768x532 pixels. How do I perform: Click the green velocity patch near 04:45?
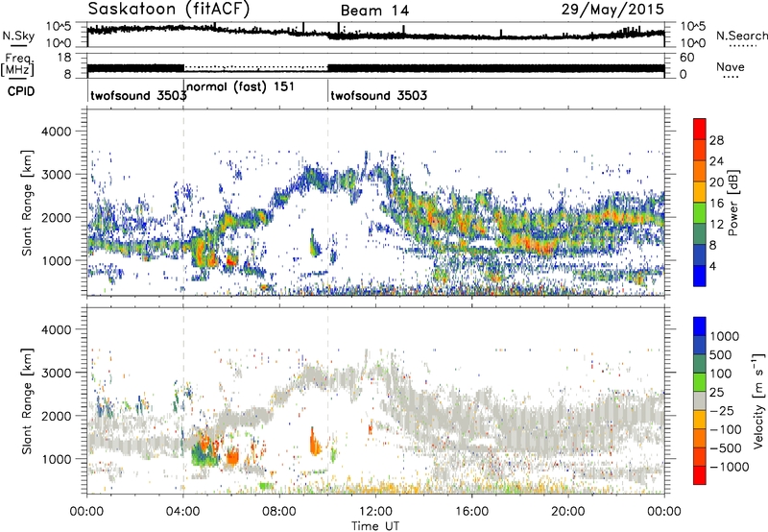(x=204, y=455)
